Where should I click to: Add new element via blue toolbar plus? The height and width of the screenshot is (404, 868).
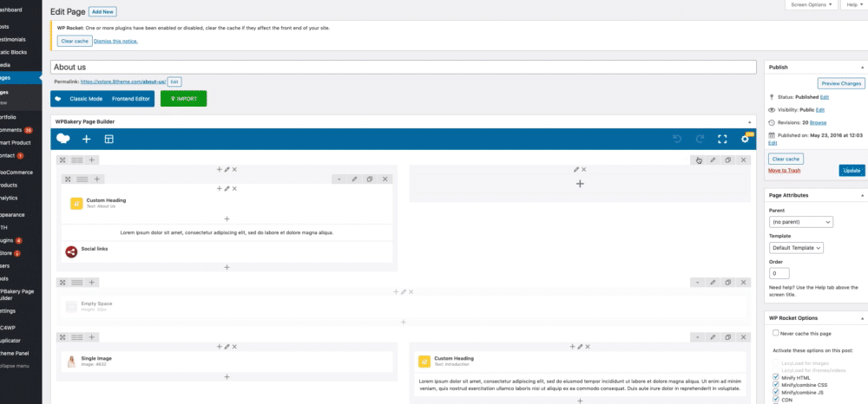pyautogui.click(x=86, y=140)
